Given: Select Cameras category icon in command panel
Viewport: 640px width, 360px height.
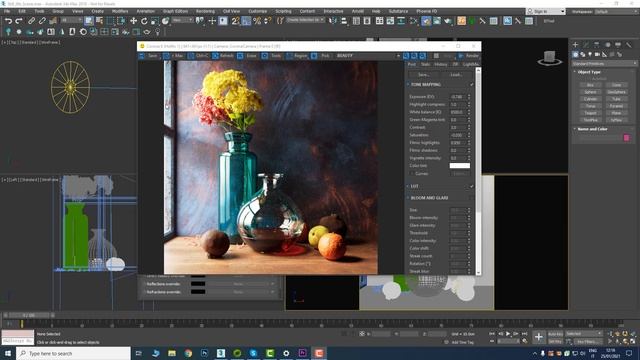Looking at the screenshot, I should point(597,54).
